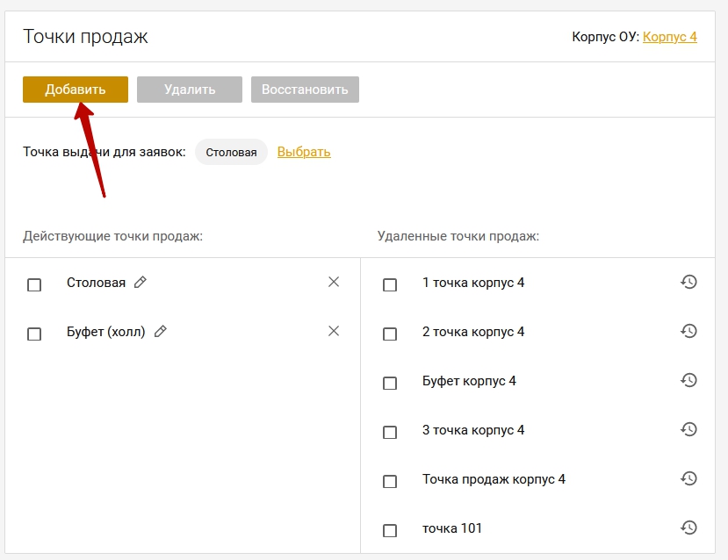The image size is (728, 560).
Task: Check the Буфет (холл) checkbox
Action: (34, 334)
